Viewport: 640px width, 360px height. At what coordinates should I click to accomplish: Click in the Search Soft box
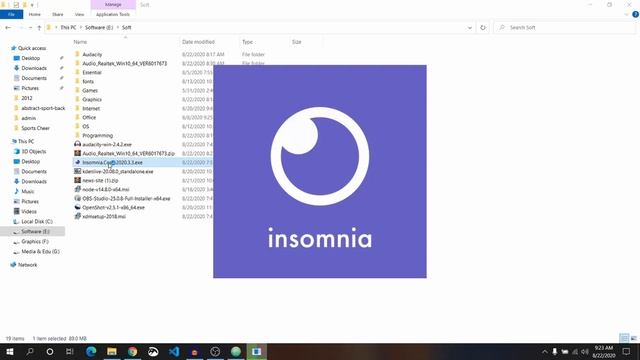564,27
